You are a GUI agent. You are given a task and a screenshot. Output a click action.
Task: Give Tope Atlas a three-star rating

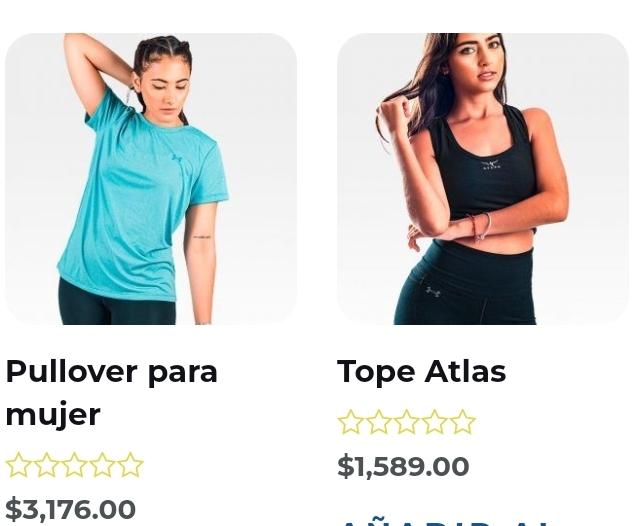click(x=406, y=422)
